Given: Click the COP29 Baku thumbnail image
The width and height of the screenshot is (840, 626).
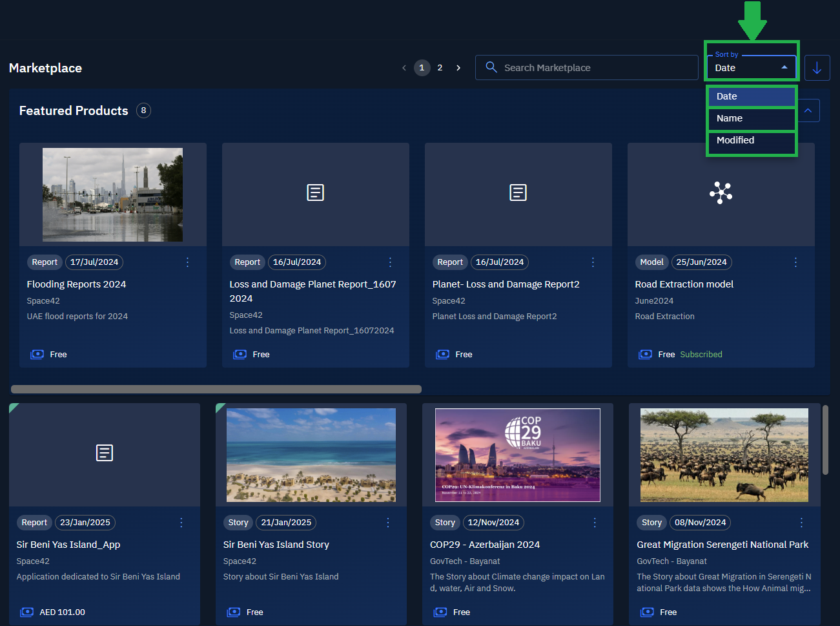Looking at the screenshot, I should coord(517,455).
